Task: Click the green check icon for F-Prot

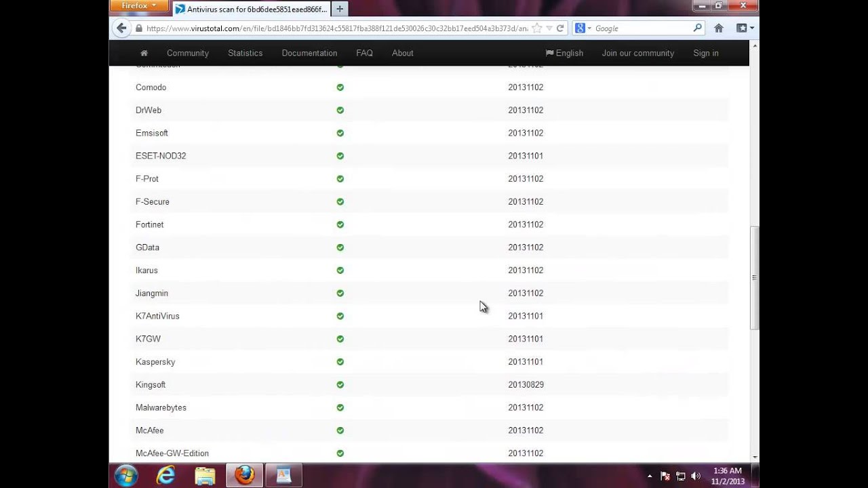Action: [x=340, y=179]
